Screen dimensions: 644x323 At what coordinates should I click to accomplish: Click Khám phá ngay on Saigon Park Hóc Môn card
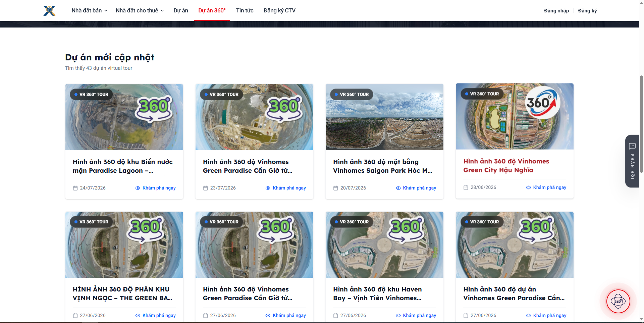(416, 188)
